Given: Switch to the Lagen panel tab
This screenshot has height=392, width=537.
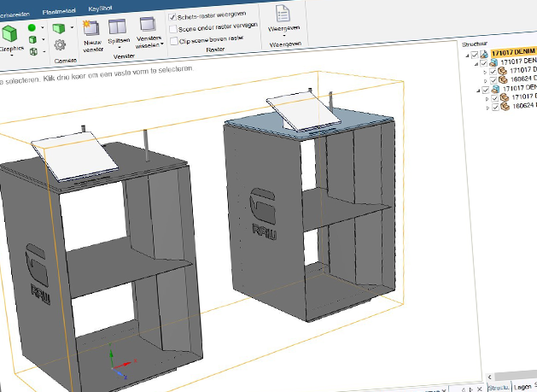Looking at the screenshot, I should 522,387.
